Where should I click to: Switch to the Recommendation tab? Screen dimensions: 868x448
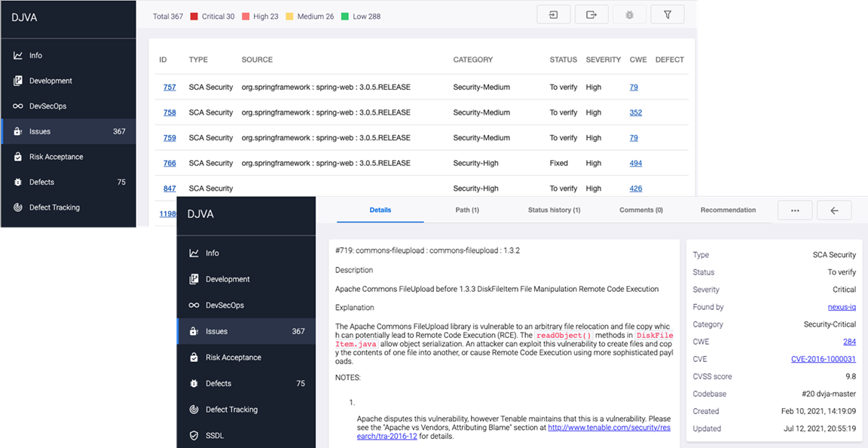(x=728, y=210)
